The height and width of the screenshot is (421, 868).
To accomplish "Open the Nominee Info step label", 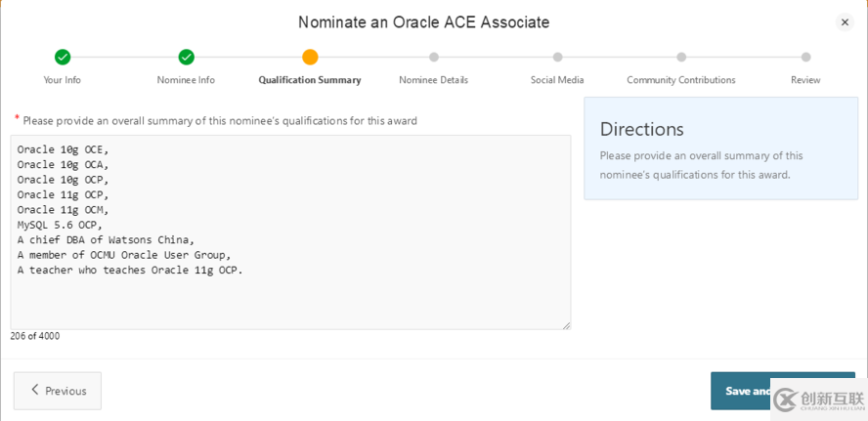I will 186,80.
